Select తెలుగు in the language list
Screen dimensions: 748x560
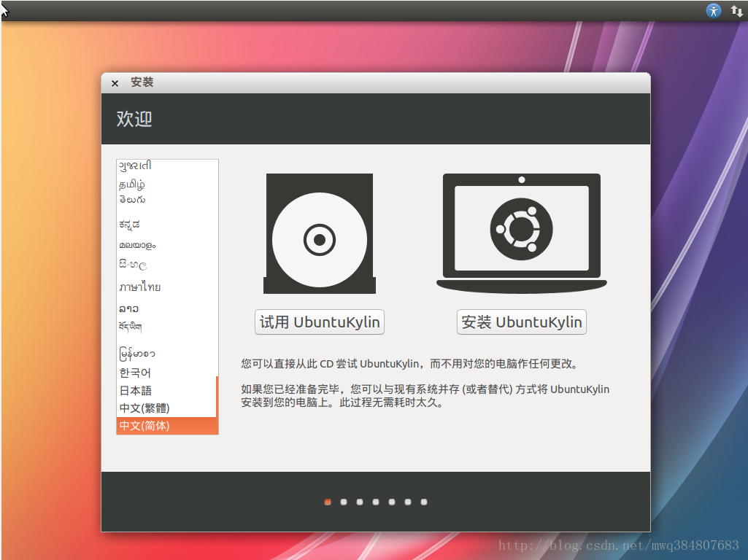166,200
